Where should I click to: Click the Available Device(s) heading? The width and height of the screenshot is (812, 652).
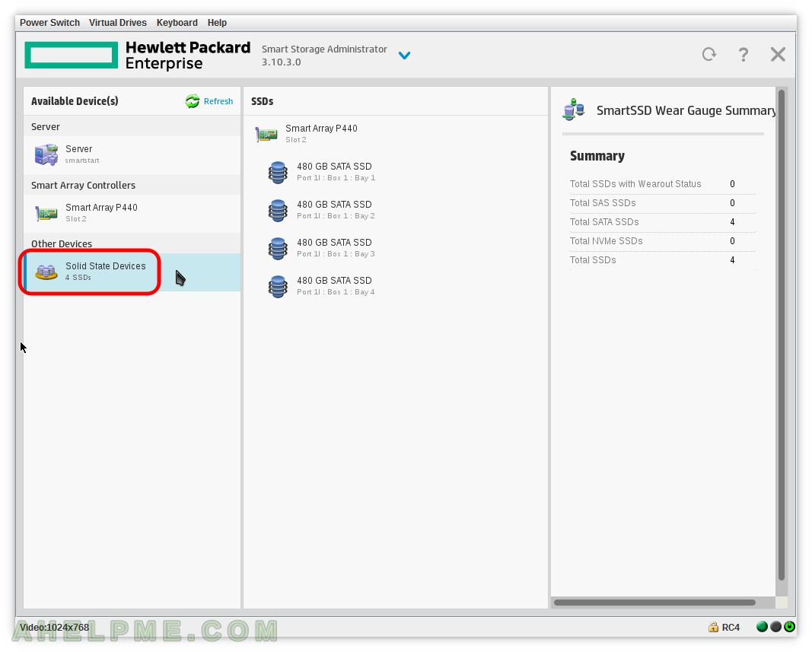pos(75,101)
